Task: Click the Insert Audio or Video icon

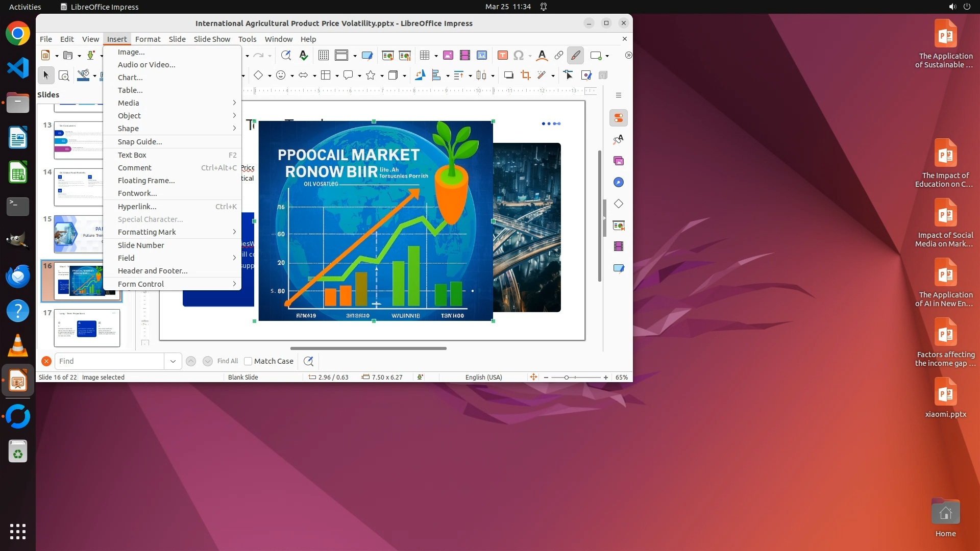Action: pyautogui.click(x=464, y=56)
